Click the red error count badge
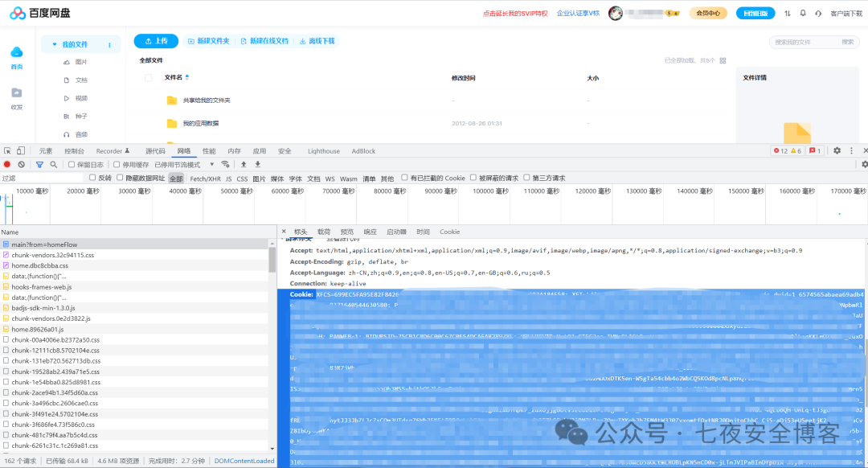The image size is (868, 468). coord(780,150)
